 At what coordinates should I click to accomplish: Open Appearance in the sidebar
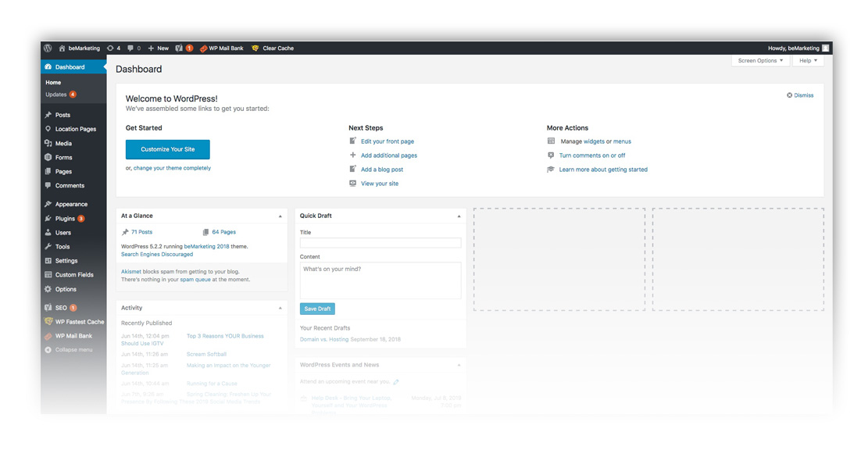71,205
